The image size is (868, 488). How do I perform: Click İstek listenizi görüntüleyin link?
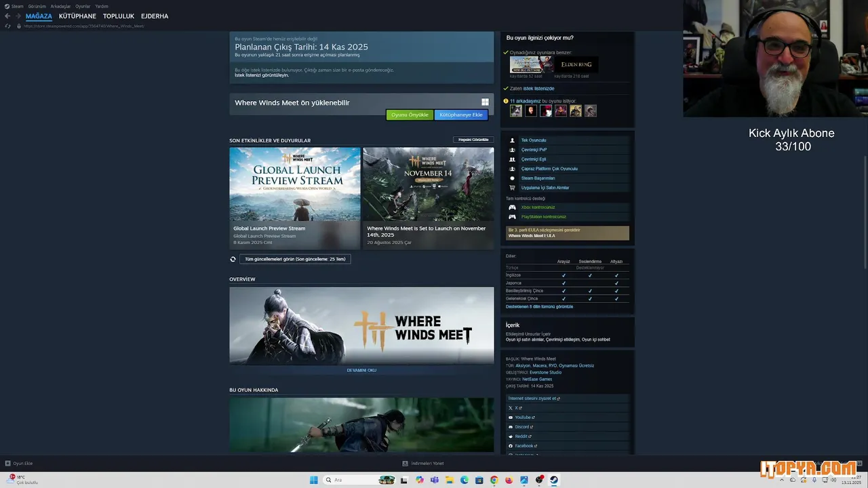coord(262,75)
